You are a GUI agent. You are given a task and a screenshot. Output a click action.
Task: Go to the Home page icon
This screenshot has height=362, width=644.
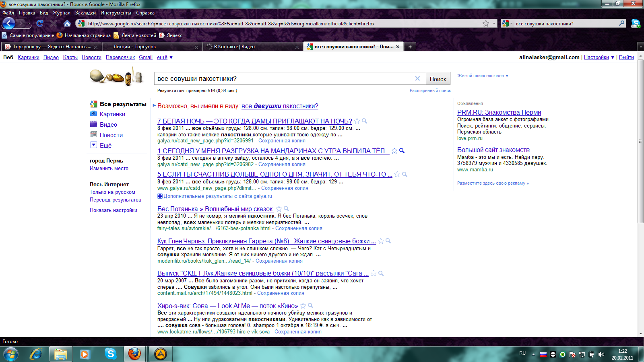click(67, 23)
